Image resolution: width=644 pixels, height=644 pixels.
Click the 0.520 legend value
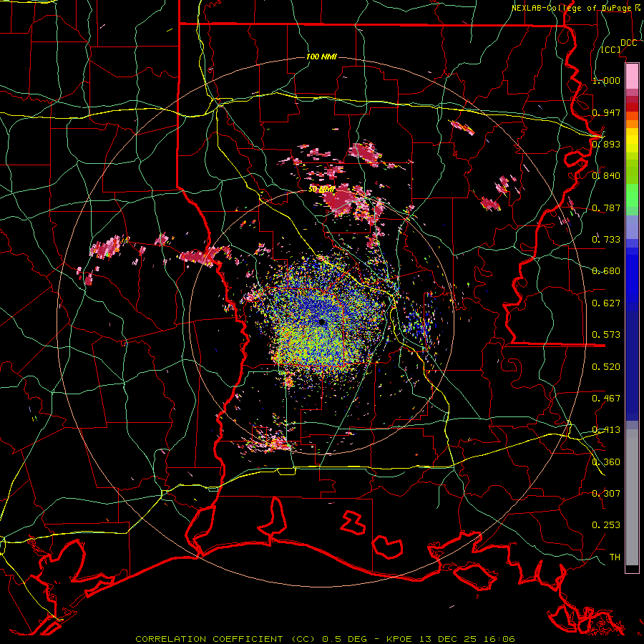(606, 366)
